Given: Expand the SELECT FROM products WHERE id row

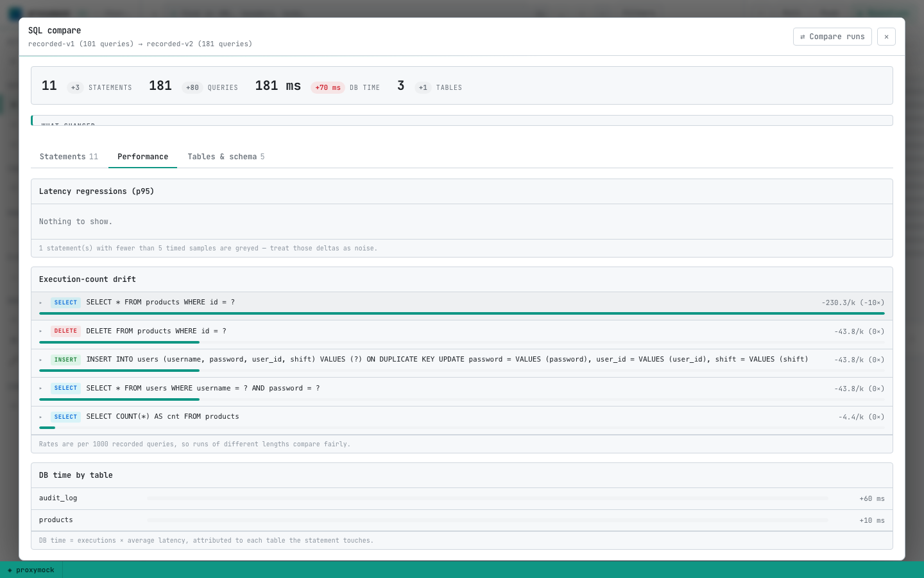Looking at the screenshot, I should point(462,306).
